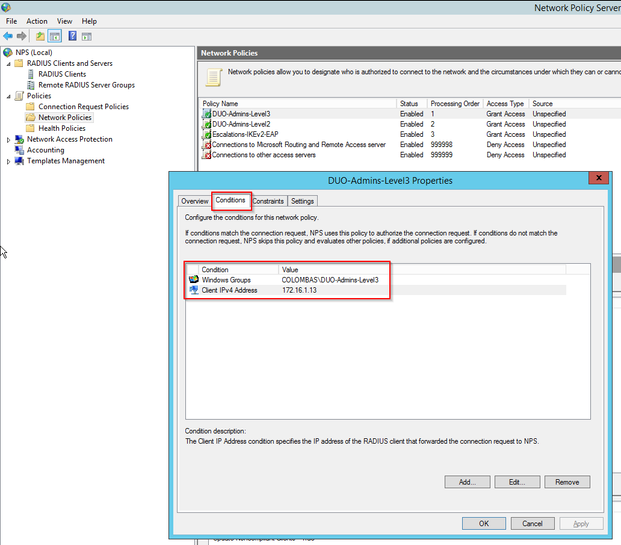Click the Status column header

tap(411, 103)
